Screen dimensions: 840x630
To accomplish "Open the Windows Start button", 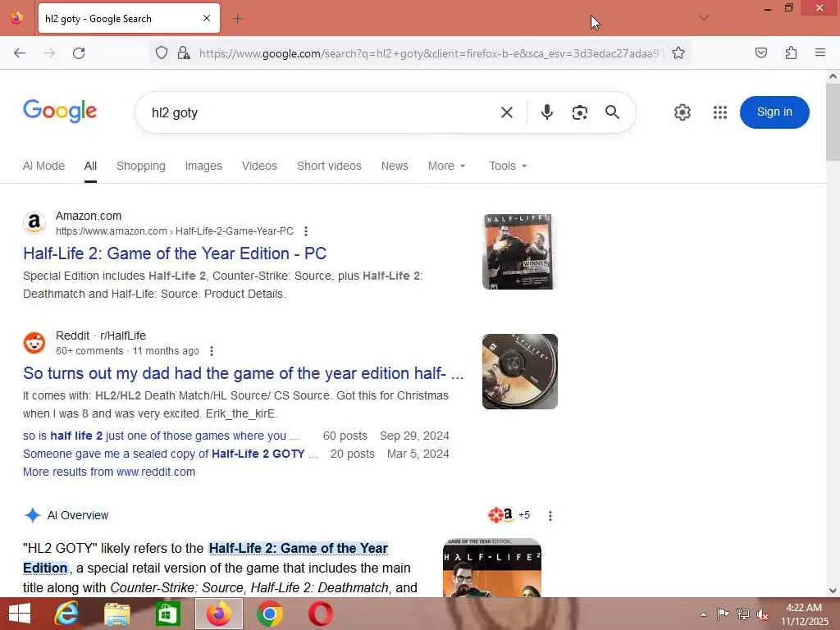I will 20,614.
